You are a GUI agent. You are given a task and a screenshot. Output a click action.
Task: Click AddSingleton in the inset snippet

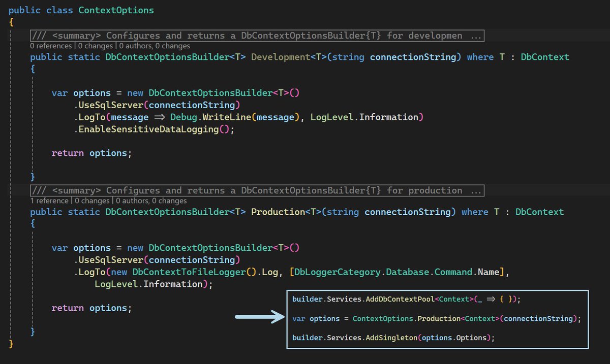tap(391, 337)
